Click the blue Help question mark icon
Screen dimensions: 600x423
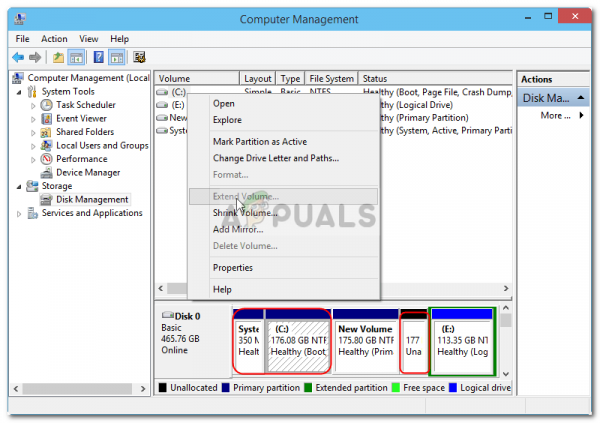pyautogui.click(x=98, y=57)
